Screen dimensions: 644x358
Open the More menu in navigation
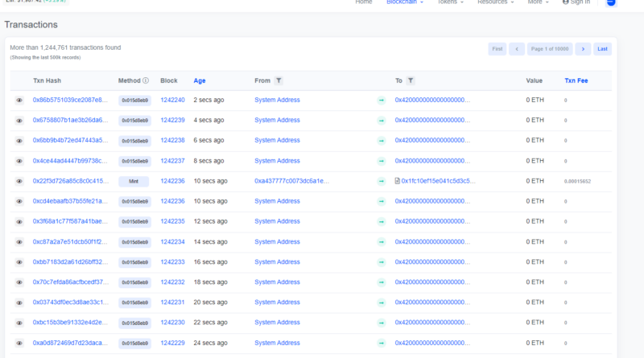(x=539, y=2)
